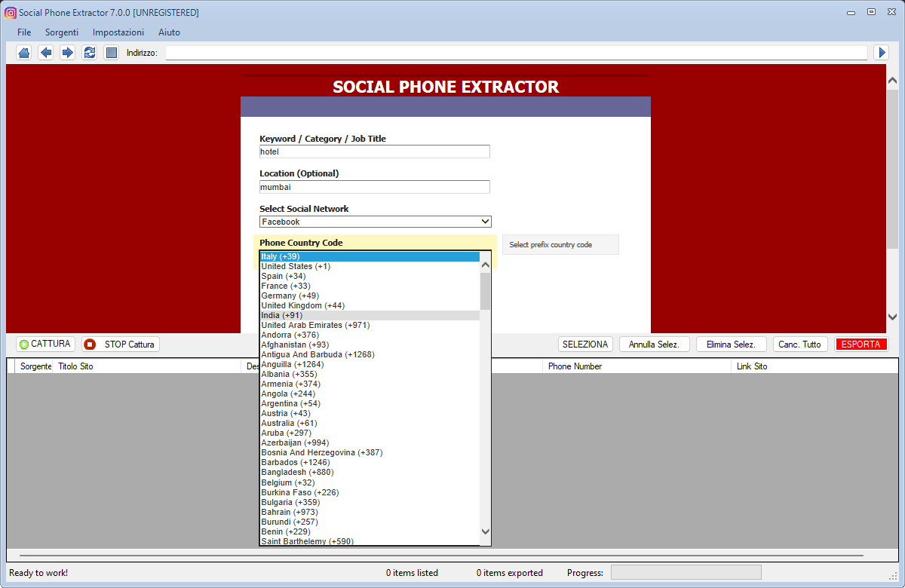Navigate forward with the right arrow icon
Screen dimensions: 905x588
68,52
